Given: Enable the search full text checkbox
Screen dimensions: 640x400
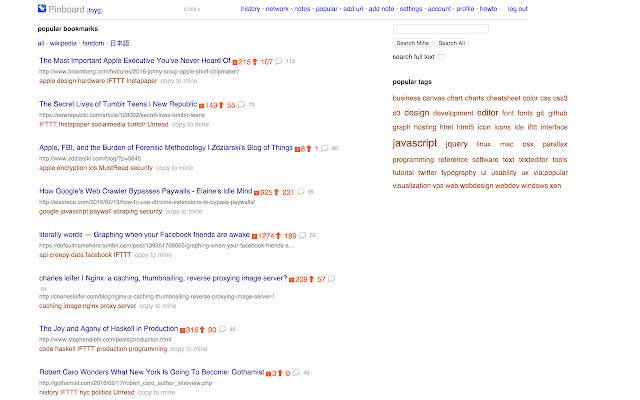Looking at the screenshot, I should (441, 57).
